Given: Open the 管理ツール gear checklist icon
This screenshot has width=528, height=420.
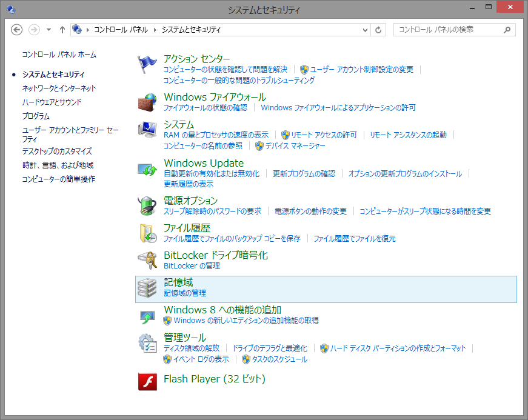Looking at the screenshot, I should 147,343.
